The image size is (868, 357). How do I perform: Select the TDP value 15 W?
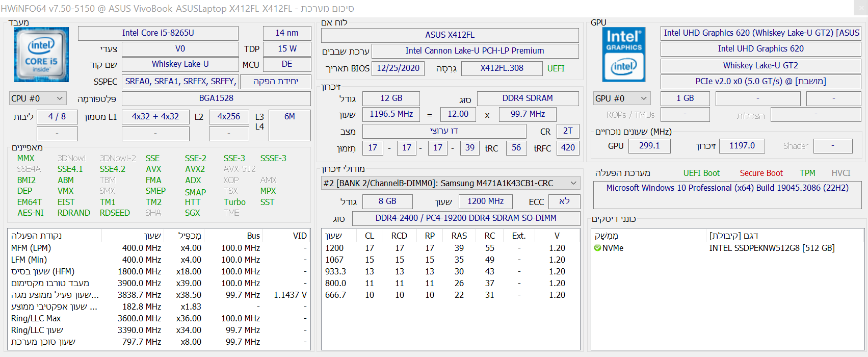[x=287, y=49]
